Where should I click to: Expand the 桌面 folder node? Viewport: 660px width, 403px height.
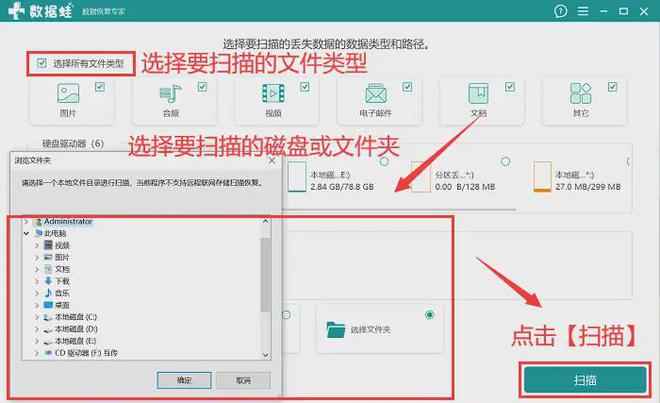point(37,305)
